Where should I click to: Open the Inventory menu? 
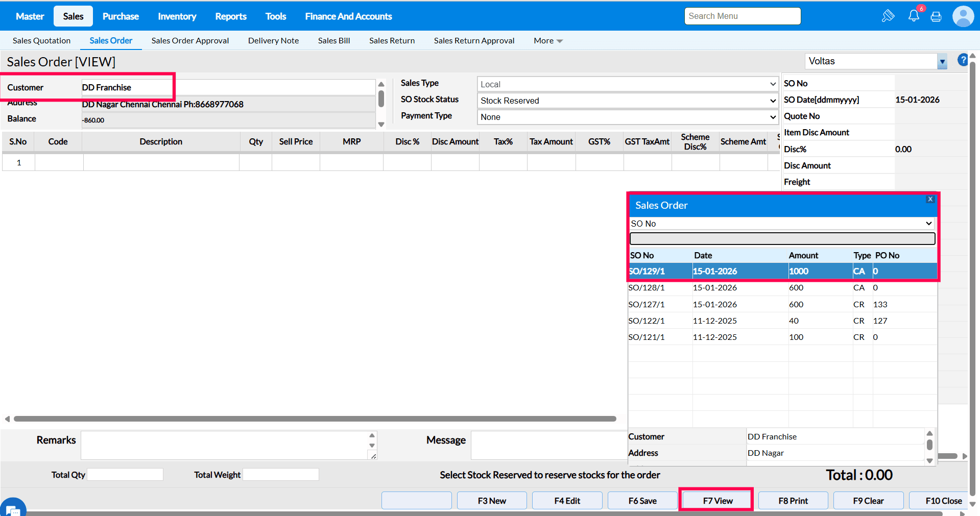177,16
